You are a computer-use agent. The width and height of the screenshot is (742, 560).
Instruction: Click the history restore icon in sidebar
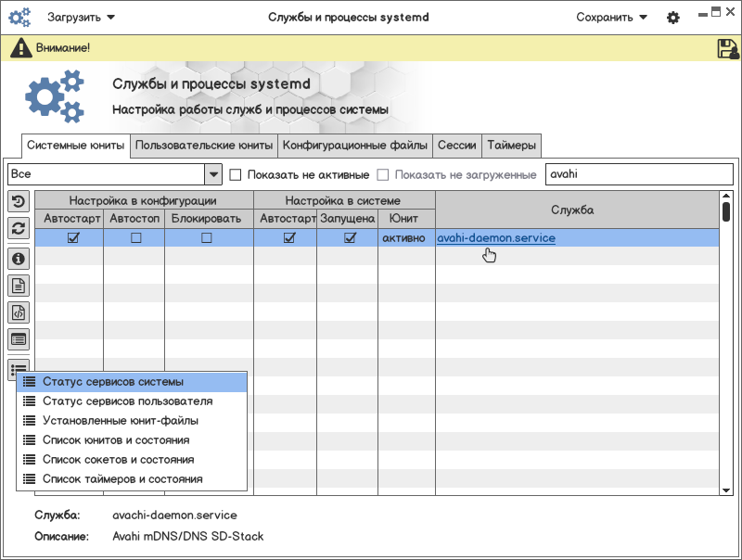[19, 201]
